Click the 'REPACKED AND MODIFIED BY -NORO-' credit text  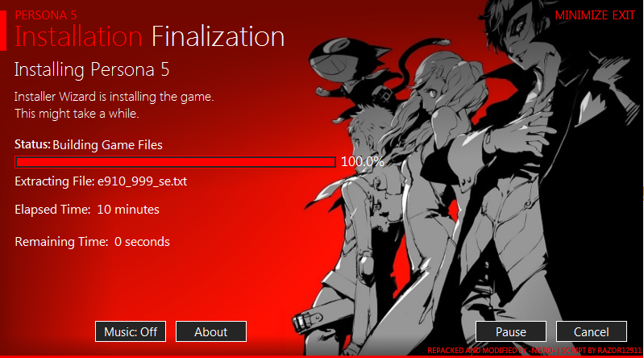pyautogui.click(x=492, y=351)
